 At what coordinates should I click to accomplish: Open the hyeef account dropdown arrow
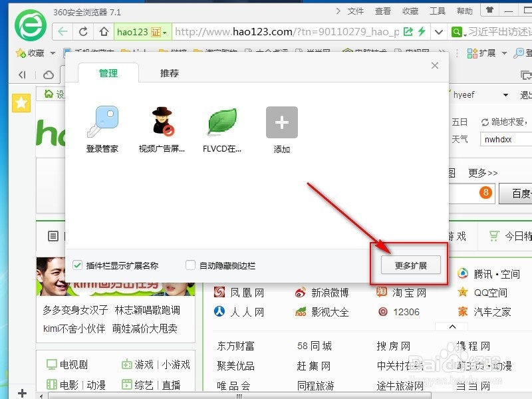[x=505, y=95]
